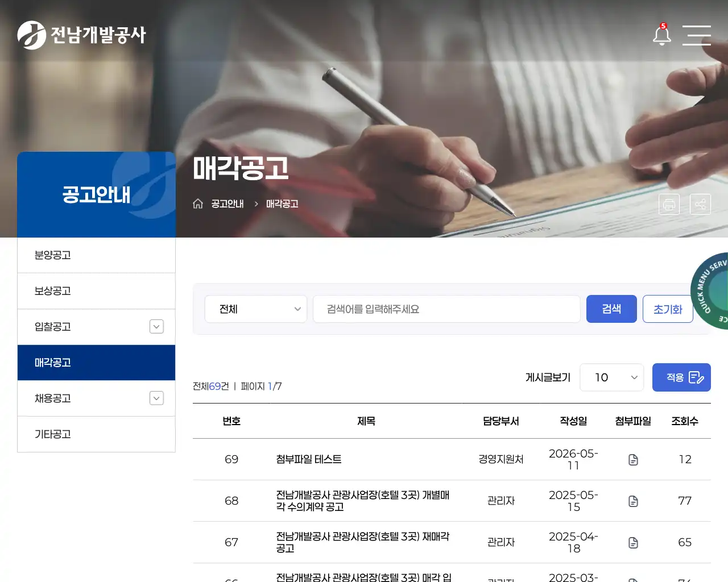Open post 68 개별매각 수의계약 공고

pos(363,501)
